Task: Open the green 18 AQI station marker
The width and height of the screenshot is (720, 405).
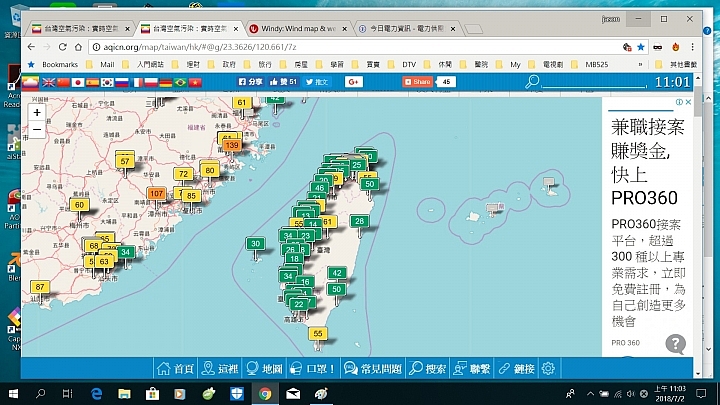Action: [294, 259]
